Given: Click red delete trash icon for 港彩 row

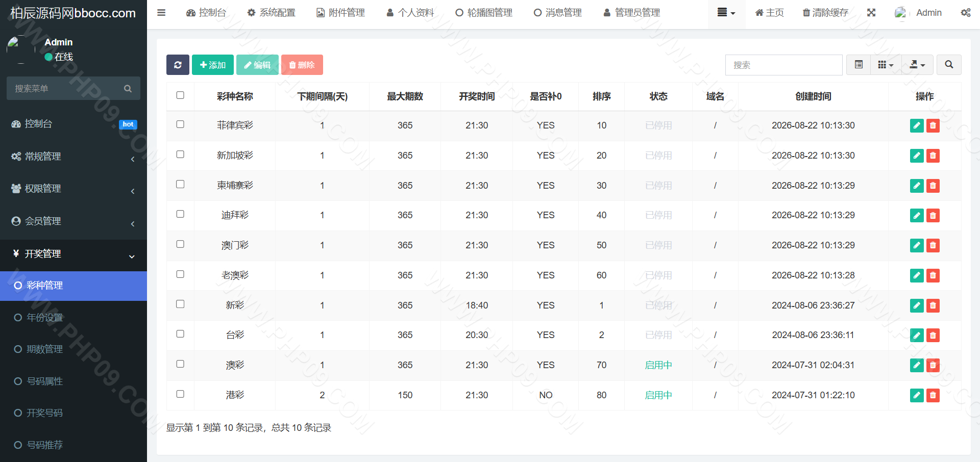Looking at the screenshot, I should tap(933, 395).
